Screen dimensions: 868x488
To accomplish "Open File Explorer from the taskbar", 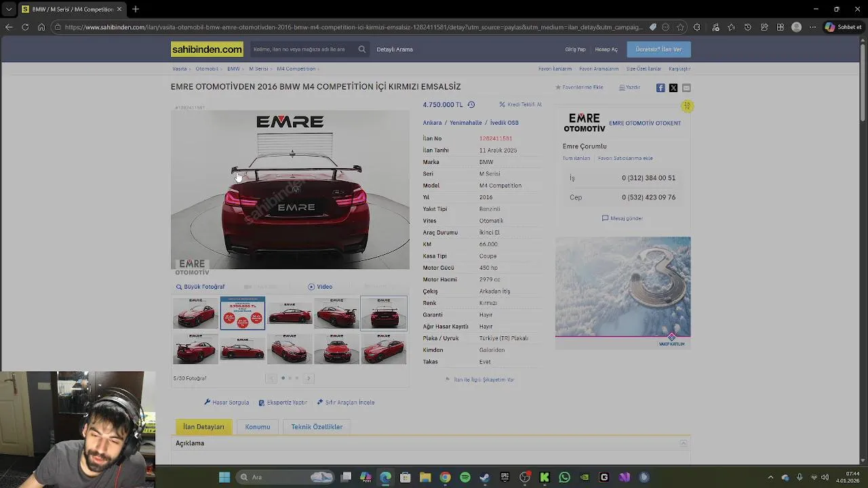I will (425, 477).
